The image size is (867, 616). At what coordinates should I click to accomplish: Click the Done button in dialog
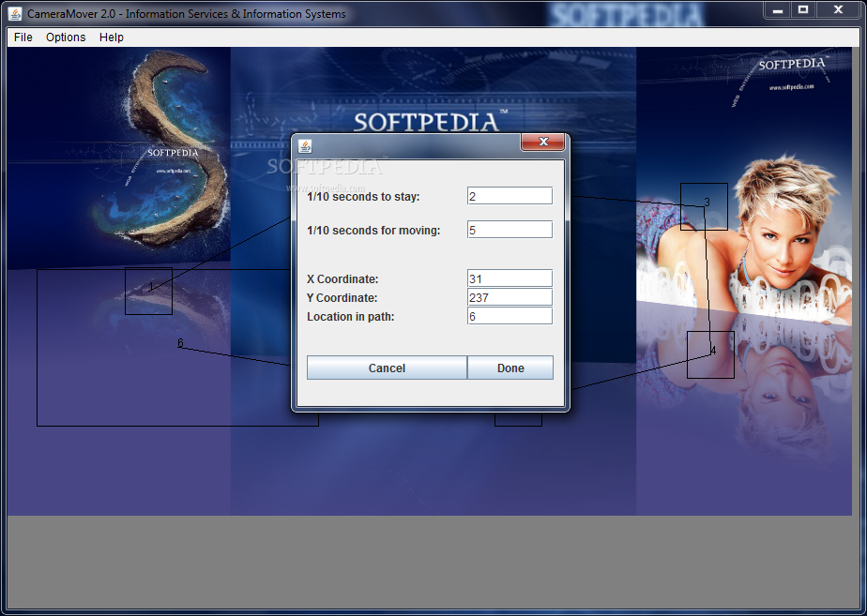pos(510,368)
